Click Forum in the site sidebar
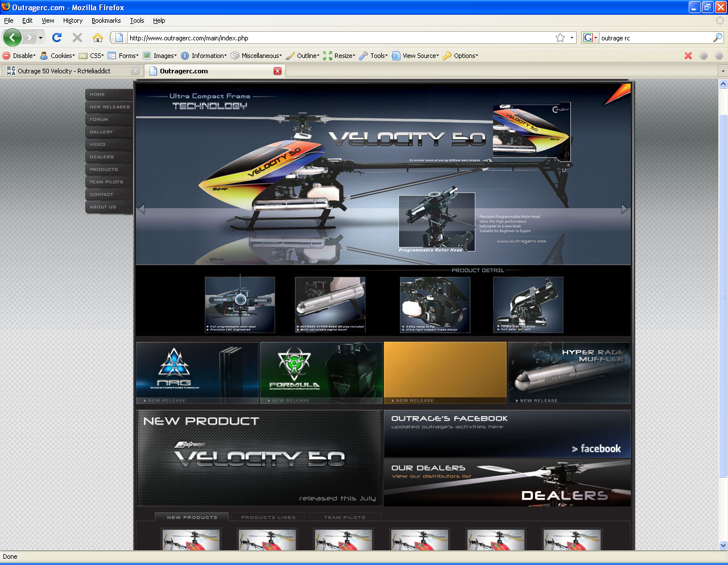728x565 pixels. point(99,119)
